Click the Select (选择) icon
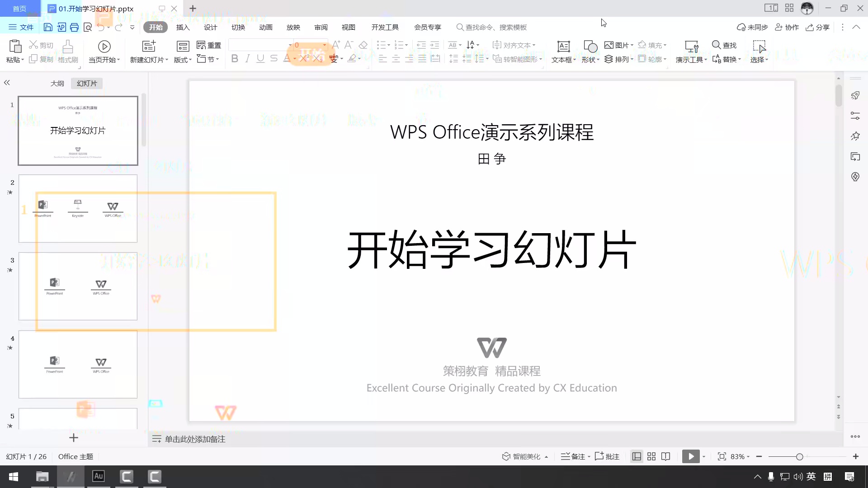Image resolution: width=868 pixels, height=488 pixels. [759, 47]
